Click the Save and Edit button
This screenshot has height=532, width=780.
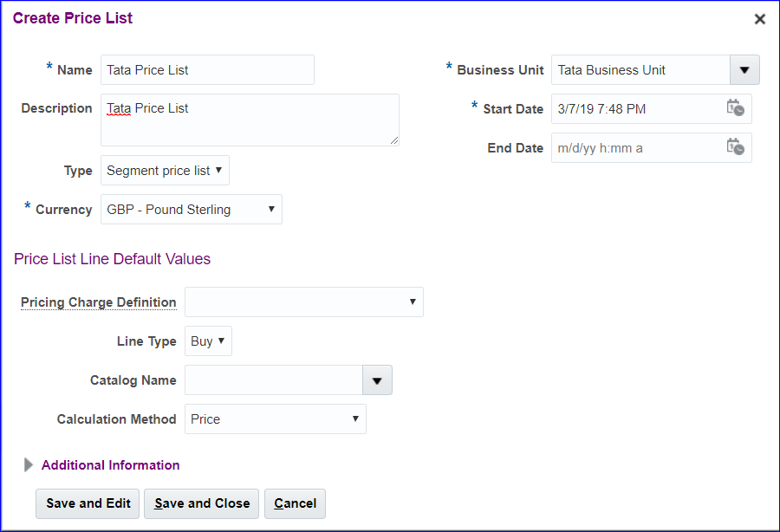pos(88,503)
